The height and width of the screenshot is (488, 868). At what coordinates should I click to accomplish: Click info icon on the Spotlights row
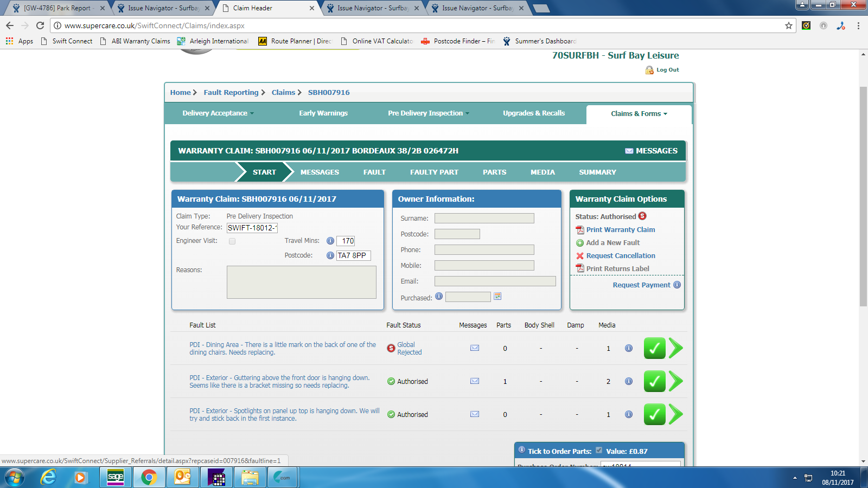coord(629,414)
